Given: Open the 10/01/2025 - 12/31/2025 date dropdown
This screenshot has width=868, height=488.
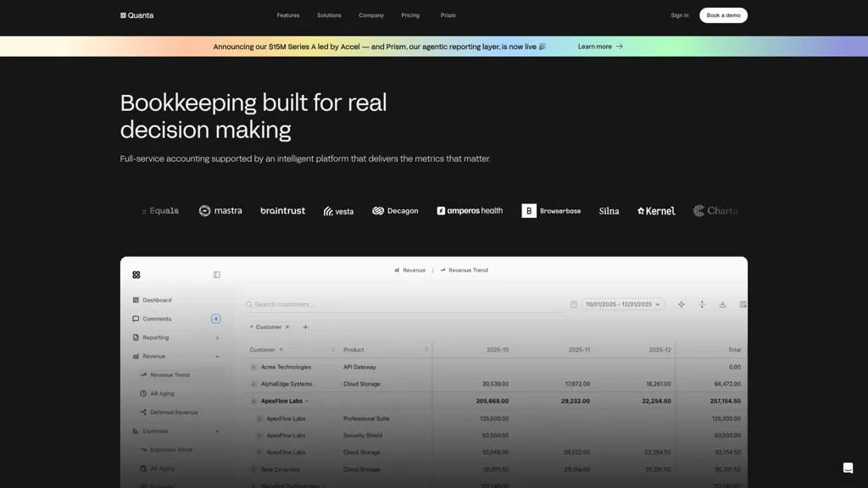Looking at the screenshot, I should click(x=623, y=304).
